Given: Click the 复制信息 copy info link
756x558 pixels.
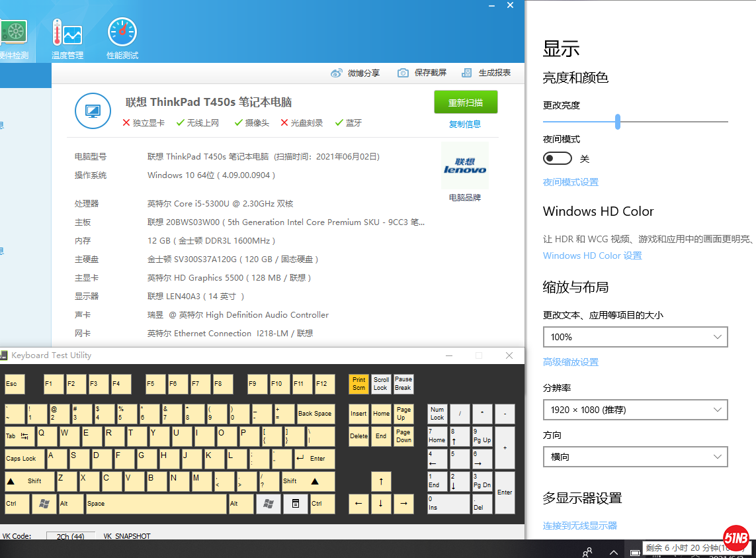Looking at the screenshot, I should (x=465, y=124).
